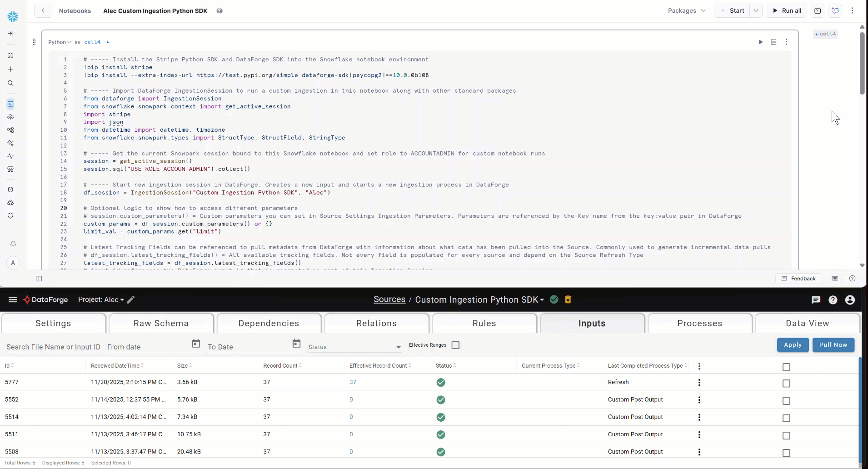Open notebook more options kebab menu
This screenshot has height=469, width=868.
tap(853, 10)
